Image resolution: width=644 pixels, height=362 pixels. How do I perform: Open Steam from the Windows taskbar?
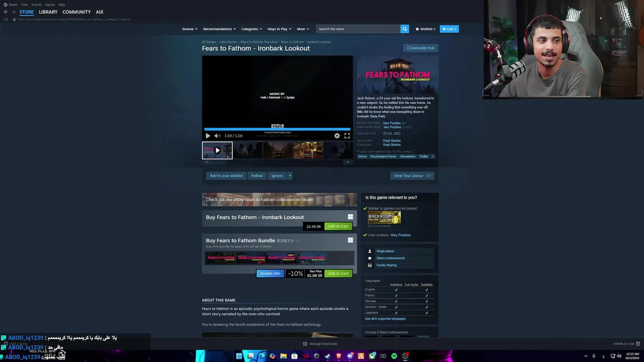tap(328, 356)
